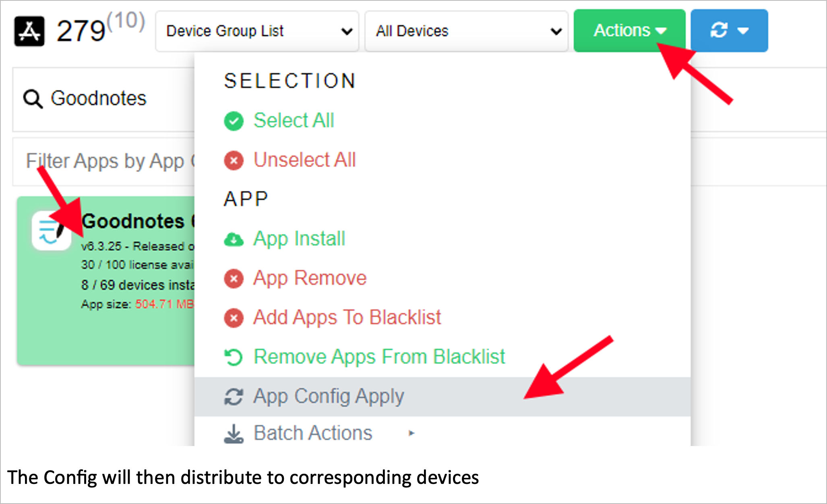
Task: Click the green Actions button
Action: [629, 31]
